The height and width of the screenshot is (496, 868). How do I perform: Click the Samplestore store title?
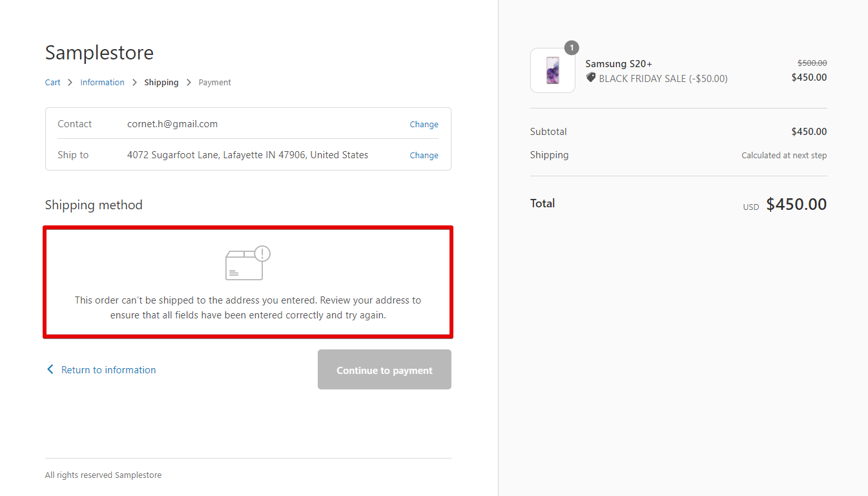click(x=99, y=53)
